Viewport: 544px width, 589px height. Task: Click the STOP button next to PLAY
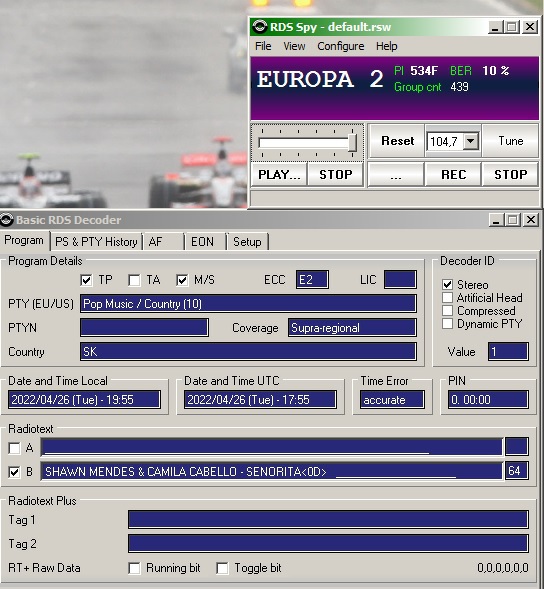(x=335, y=175)
